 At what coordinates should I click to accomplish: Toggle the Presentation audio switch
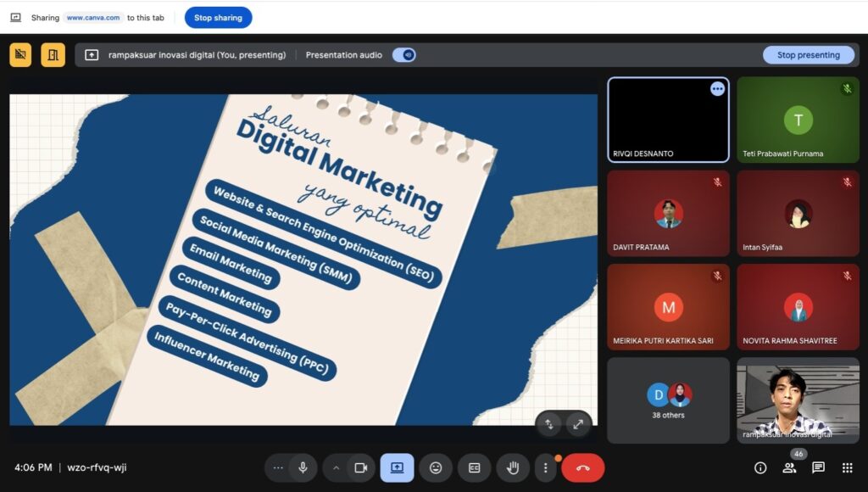(x=404, y=55)
